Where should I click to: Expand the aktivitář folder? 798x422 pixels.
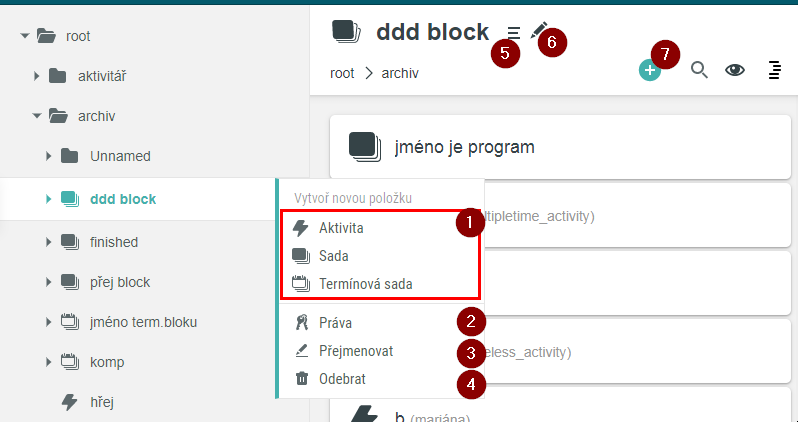36,76
